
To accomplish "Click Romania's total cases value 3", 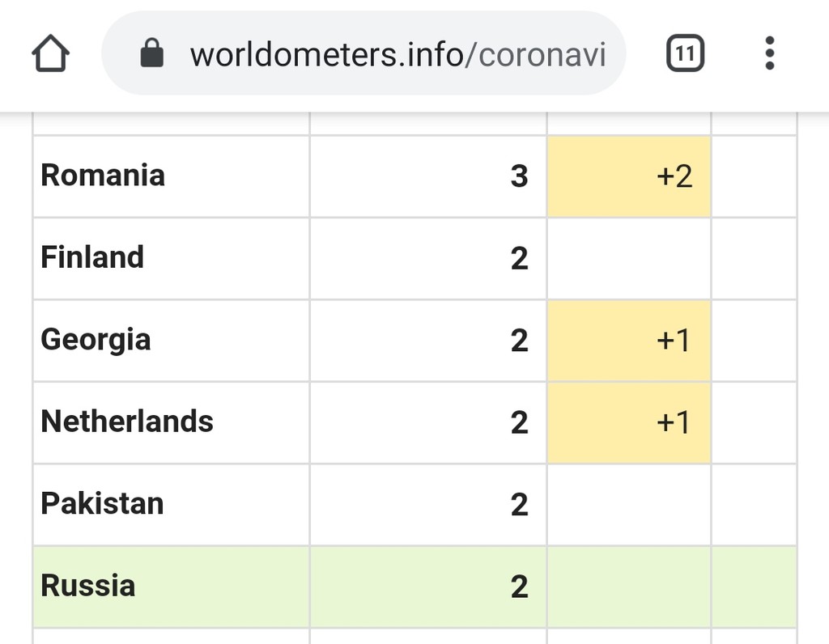I will point(519,176).
